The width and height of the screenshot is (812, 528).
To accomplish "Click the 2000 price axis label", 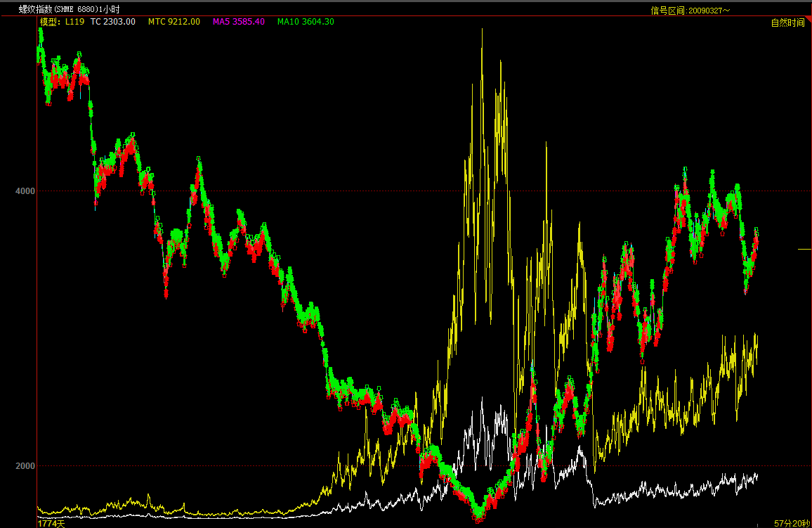I will tap(25, 466).
